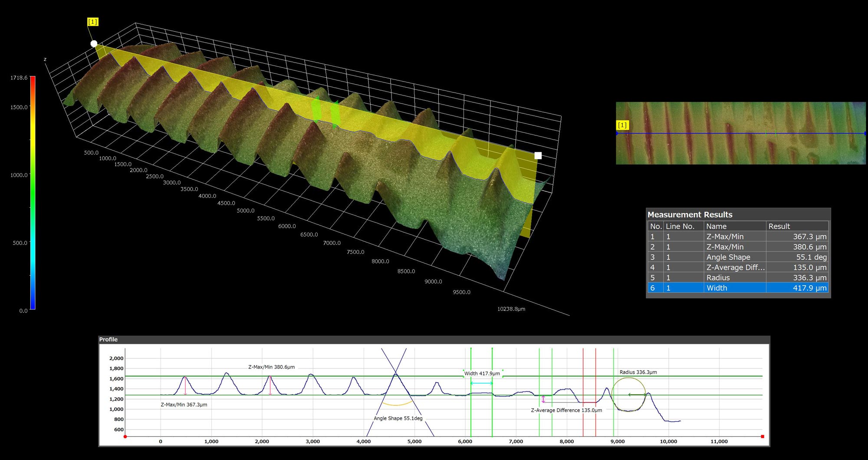
Task: Click the Result column header
Action: pyautogui.click(x=796, y=226)
